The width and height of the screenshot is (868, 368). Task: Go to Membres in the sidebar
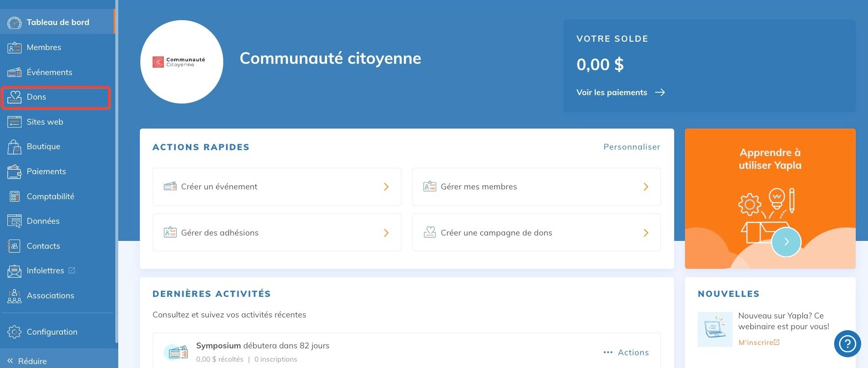click(x=44, y=48)
